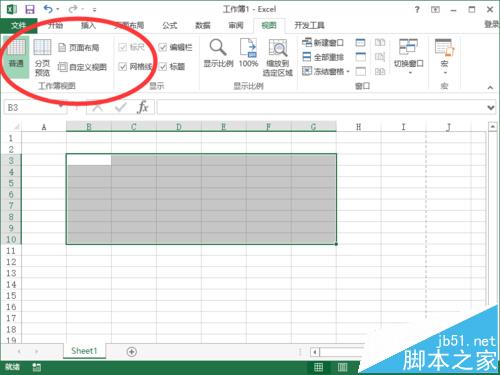Customize the quick access toolbar dropdown
500x375 pixels.
point(94,10)
